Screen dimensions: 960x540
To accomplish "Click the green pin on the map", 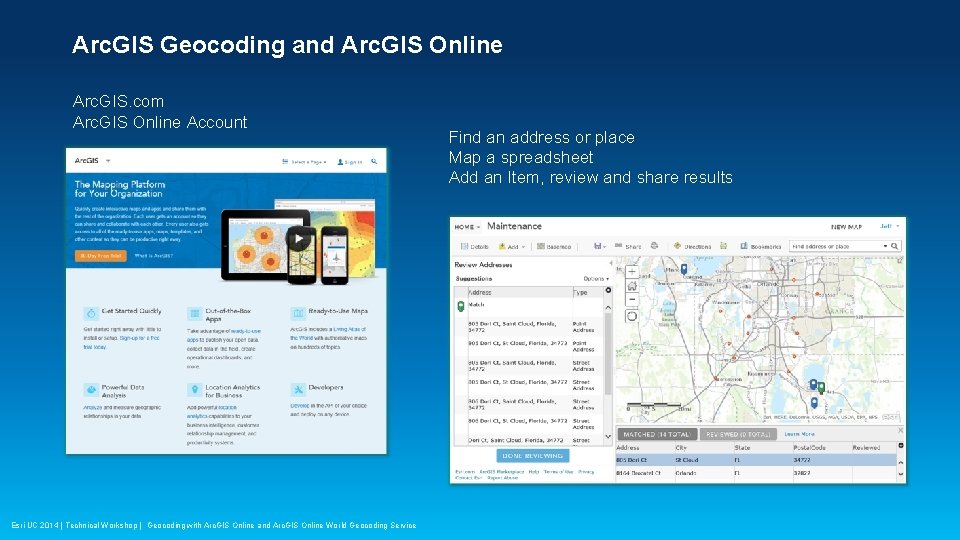I will 822,387.
